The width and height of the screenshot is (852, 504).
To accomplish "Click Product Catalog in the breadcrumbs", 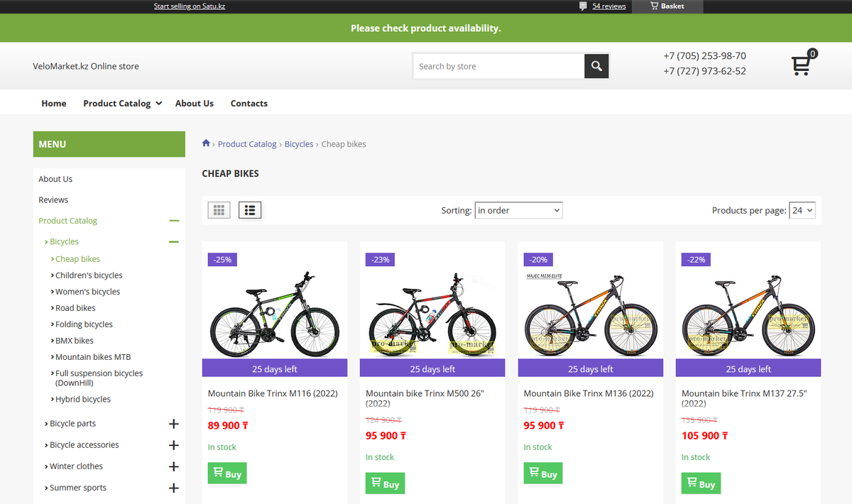I will pyautogui.click(x=247, y=143).
